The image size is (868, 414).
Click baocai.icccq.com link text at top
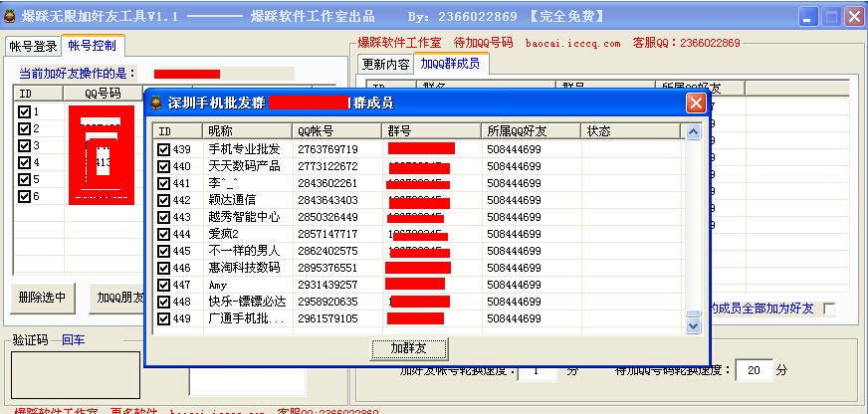click(573, 43)
